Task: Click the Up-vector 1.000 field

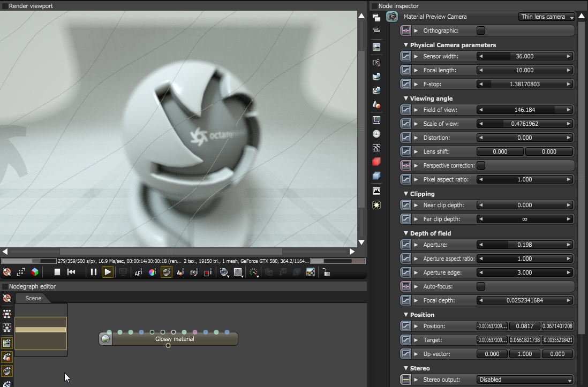Action: click(x=525, y=354)
